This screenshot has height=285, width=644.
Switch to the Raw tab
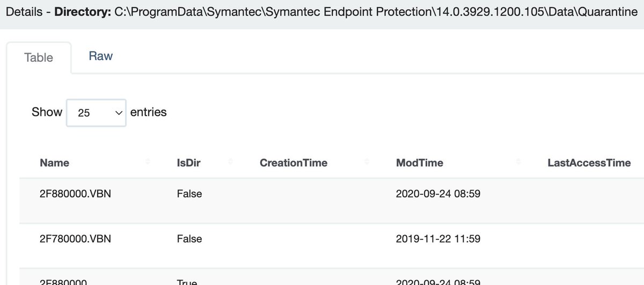[101, 56]
